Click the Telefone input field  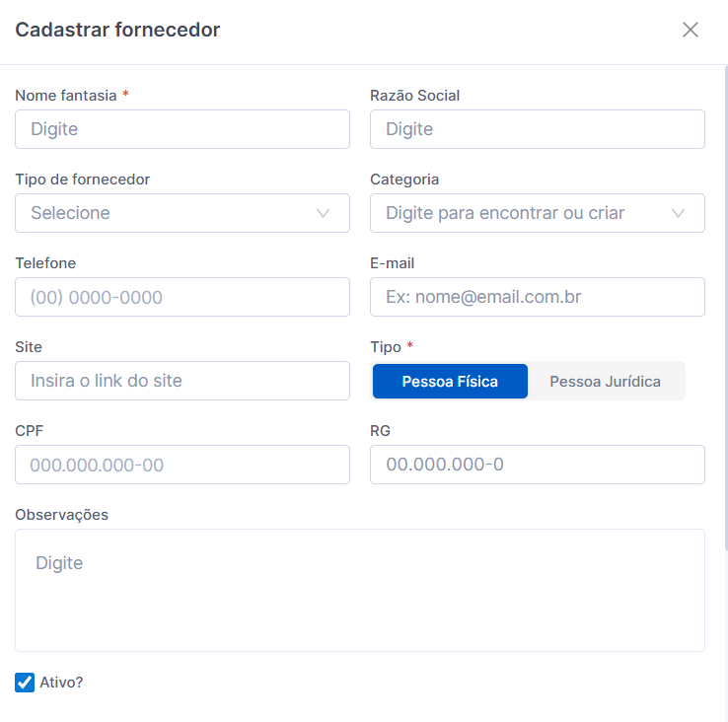pyautogui.click(x=182, y=297)
